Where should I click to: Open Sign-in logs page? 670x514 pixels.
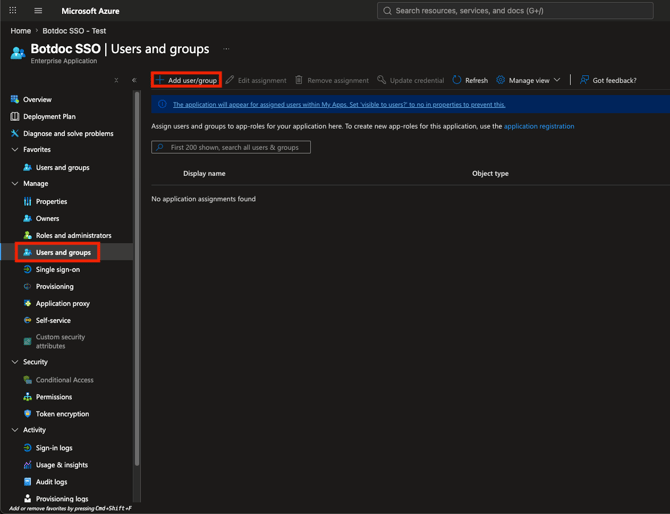click(54, 448)
